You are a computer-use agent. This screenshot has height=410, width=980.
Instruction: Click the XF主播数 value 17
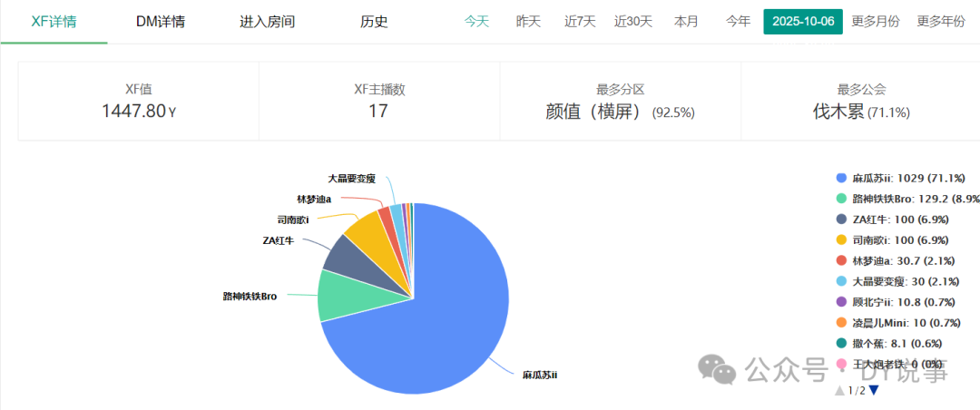(x=378, y=112)
